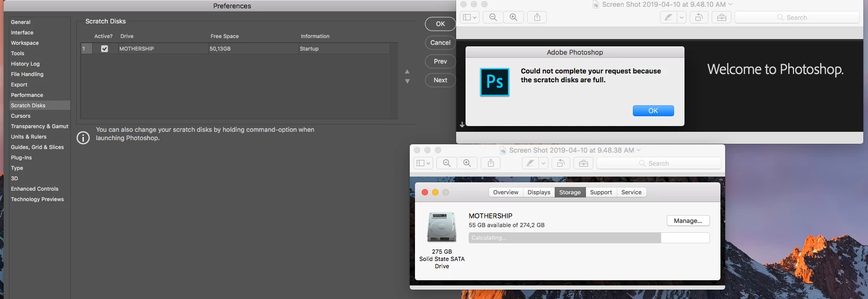Click the MOTHERSHIP hard drive icon
Viewport: 868px width, 299px height.
click(442, 227)
